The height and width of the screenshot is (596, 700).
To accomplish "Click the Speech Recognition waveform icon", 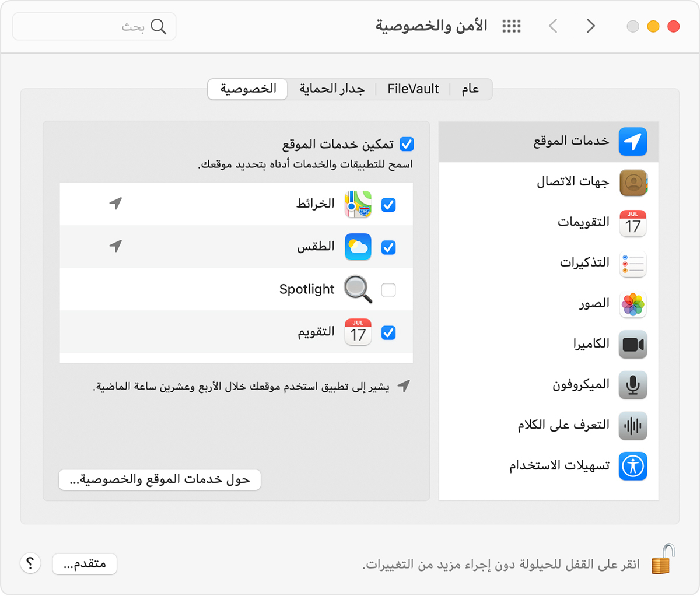I will (x=633, y=426).
